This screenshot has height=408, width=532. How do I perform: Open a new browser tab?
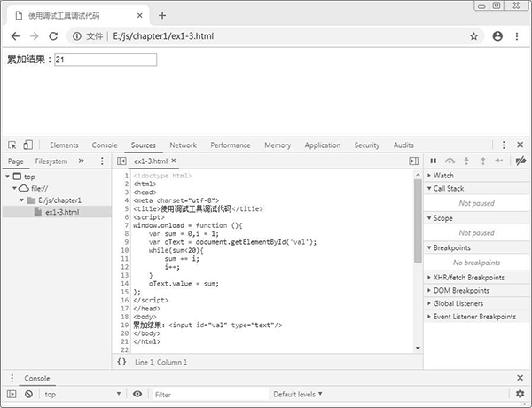[x=162, y=15]
